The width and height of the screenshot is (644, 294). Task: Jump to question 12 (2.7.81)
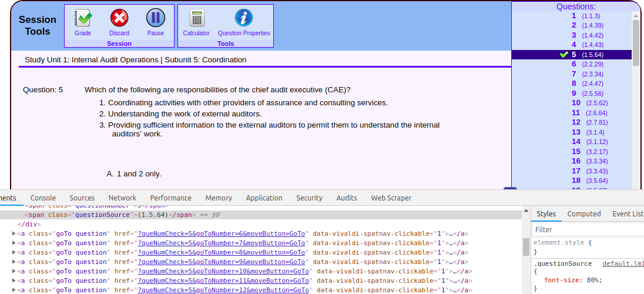pos(576,122)
